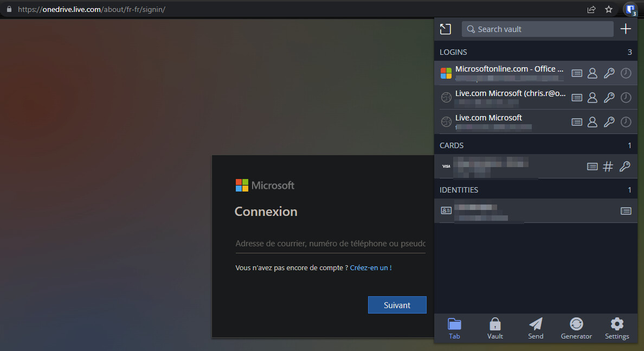
Task: Open the "Créez-en un !" signup link
Action: (x=371, y=267)
